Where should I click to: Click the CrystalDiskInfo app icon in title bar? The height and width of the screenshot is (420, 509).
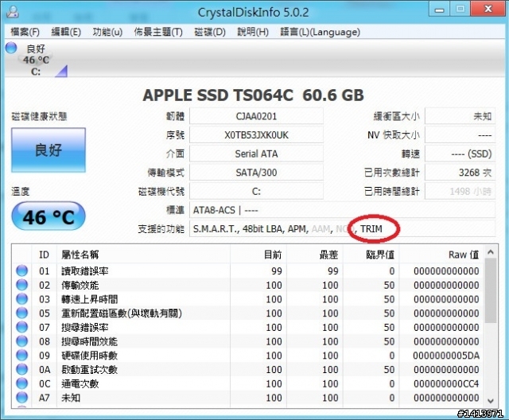13,12
